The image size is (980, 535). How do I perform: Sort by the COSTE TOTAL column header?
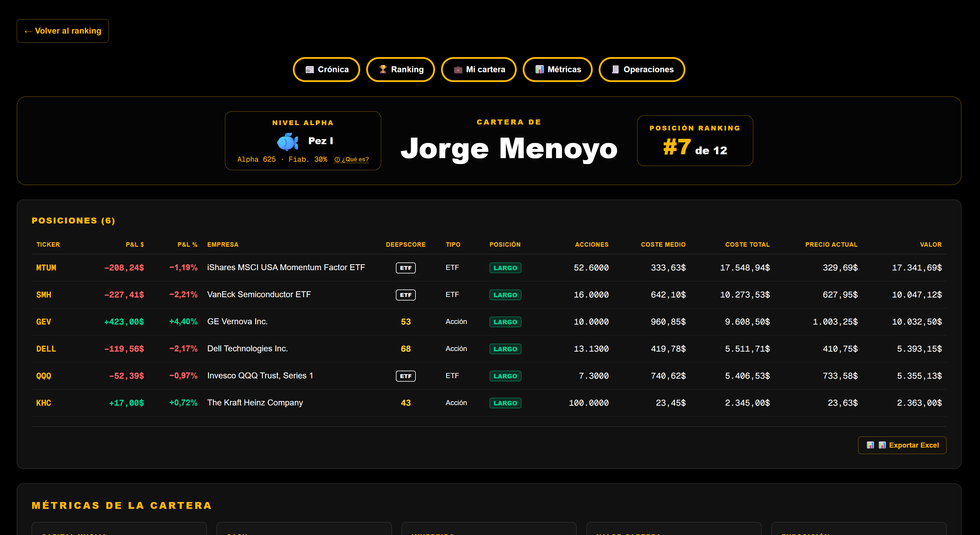[747, 244]
